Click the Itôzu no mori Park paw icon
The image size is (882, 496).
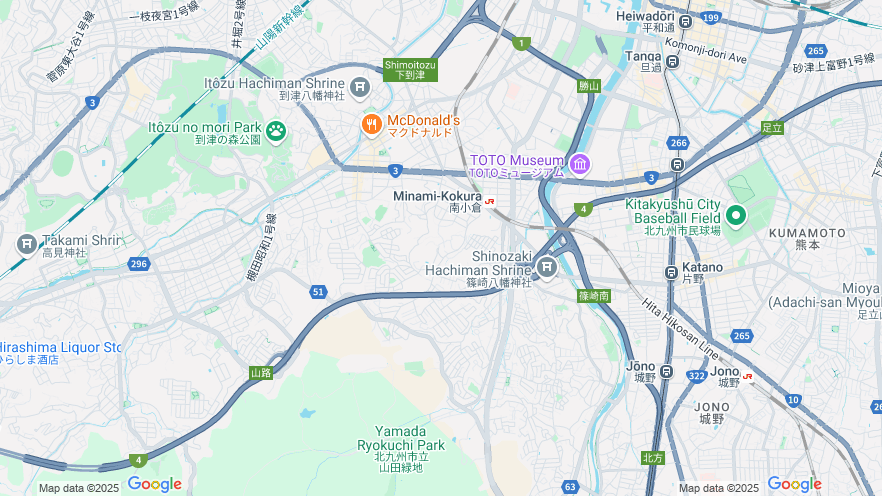point(276,132)
